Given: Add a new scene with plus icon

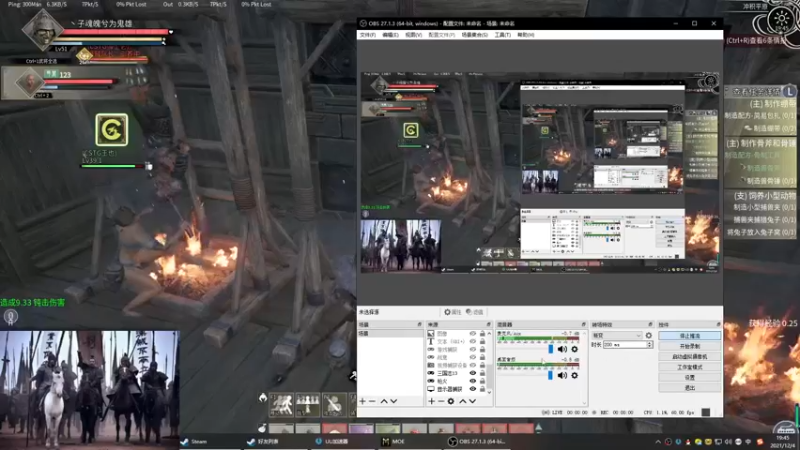Looking at the screenshot, I should click(363, 401).
